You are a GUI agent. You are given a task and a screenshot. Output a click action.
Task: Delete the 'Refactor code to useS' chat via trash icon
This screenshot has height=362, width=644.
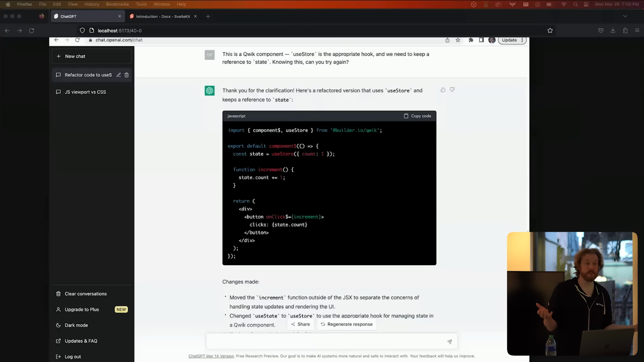(x=126, y=75)
